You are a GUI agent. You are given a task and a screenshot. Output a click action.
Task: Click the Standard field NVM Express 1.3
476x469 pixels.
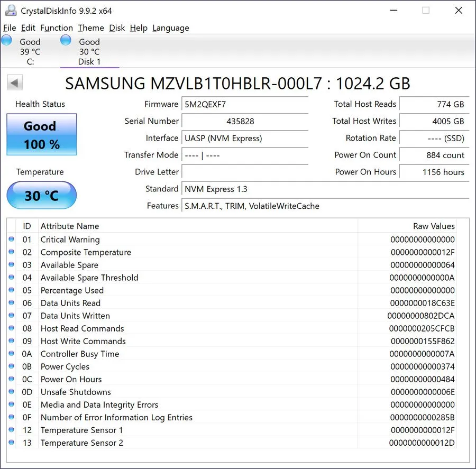(x=325, y=189)
